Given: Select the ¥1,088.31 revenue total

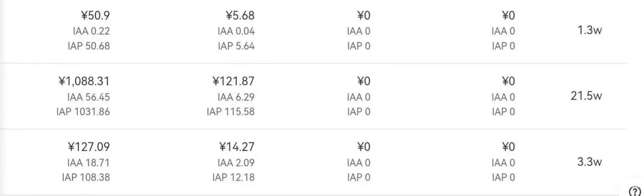Looking at the screenshot, I should pos(84,81).
